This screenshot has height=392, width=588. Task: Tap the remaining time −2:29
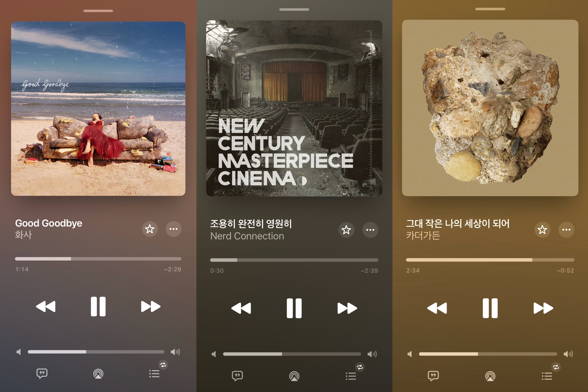172,269
